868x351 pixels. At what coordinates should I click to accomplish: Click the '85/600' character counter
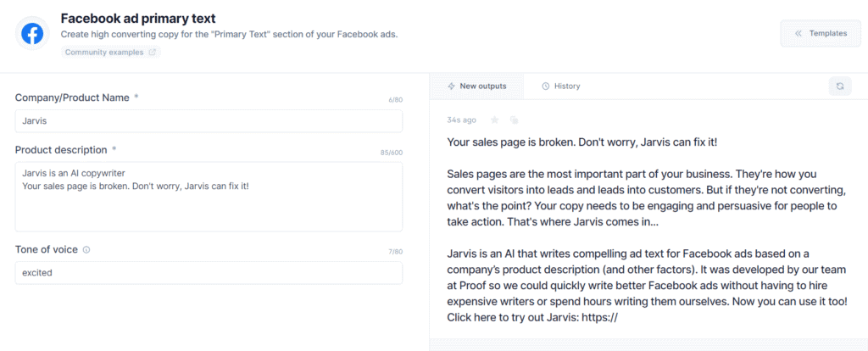click(x=392, y=153)
